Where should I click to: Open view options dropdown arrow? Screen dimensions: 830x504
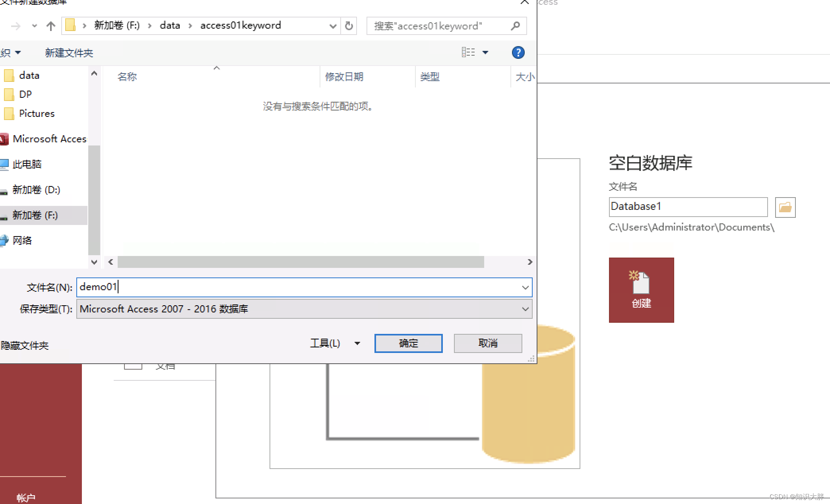click(x=485, y=52)
